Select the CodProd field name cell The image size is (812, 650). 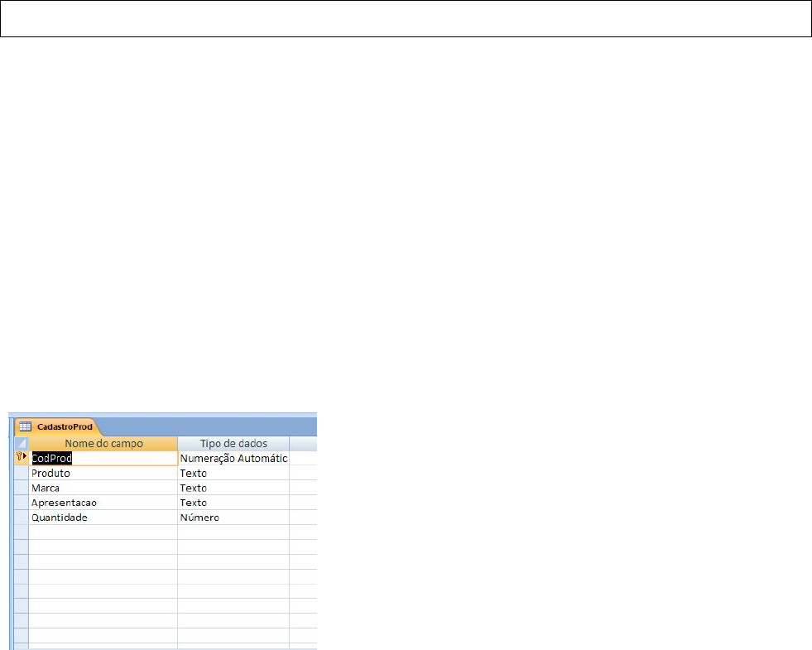(103, 458)
